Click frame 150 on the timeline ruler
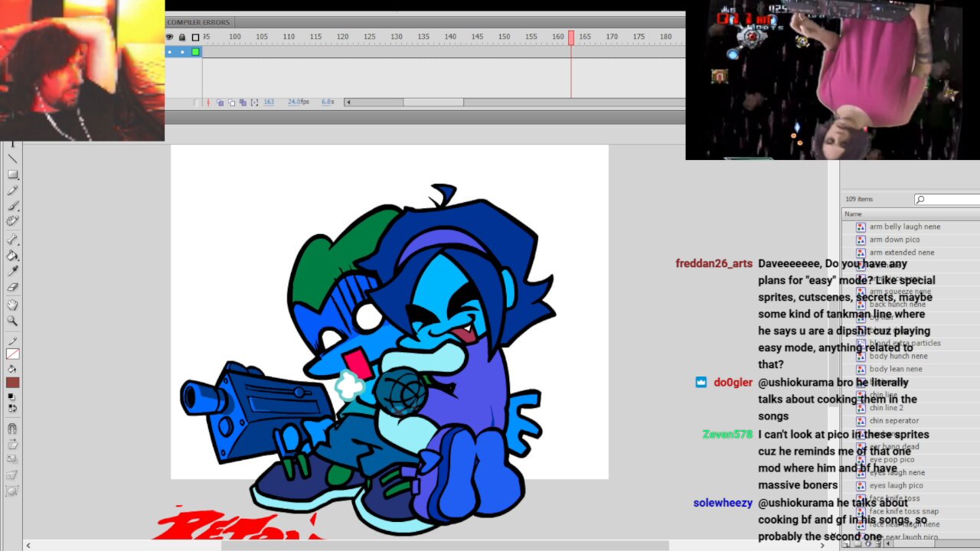Viewport: 980px width, 551px height. [504, 37]
